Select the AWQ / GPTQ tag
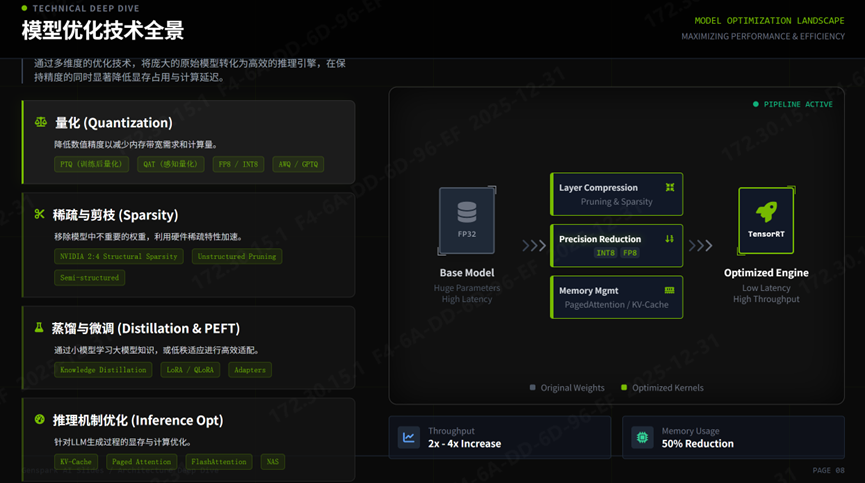Screen dimensions: 865x483 pyautogui.click(x=298, y=164)
